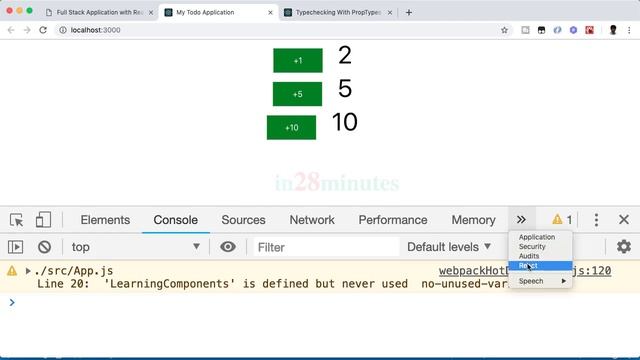640x360 pixels.
Task: Click the green +5 button
Action: click(297, 94)
